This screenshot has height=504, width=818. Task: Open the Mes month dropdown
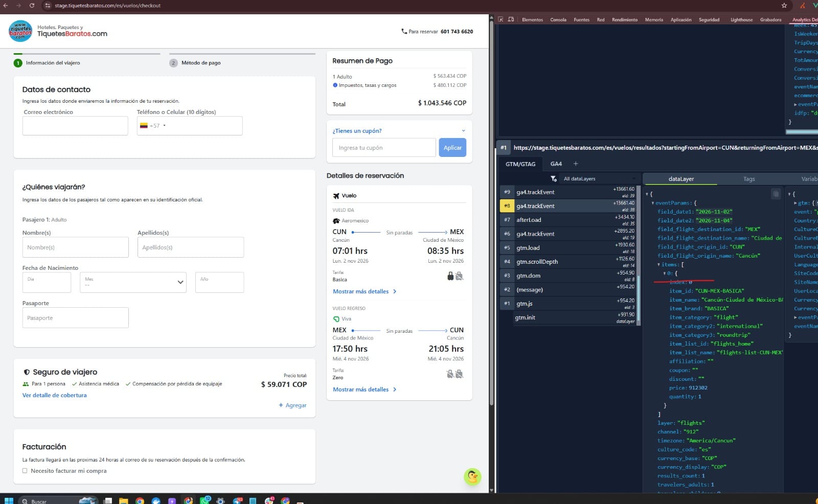133,282
